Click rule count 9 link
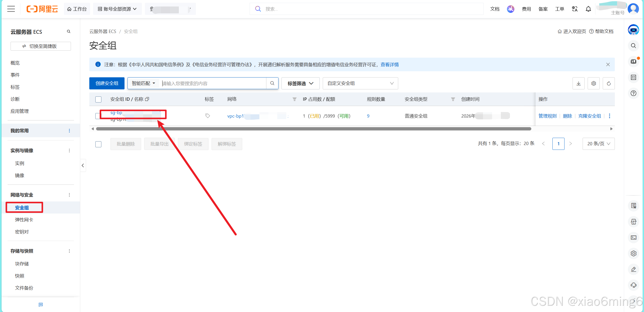 [368, 116]
